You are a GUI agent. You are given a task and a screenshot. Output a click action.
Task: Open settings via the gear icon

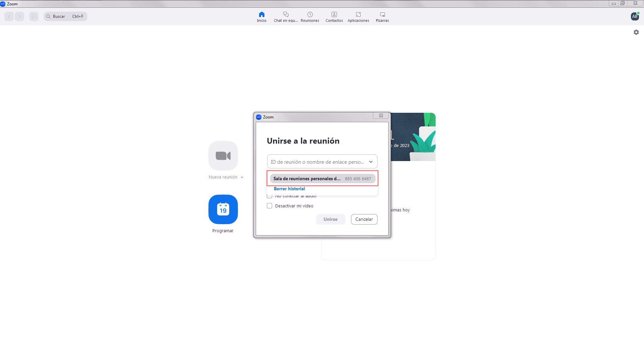pyautogui.click(x=636, y=32)
